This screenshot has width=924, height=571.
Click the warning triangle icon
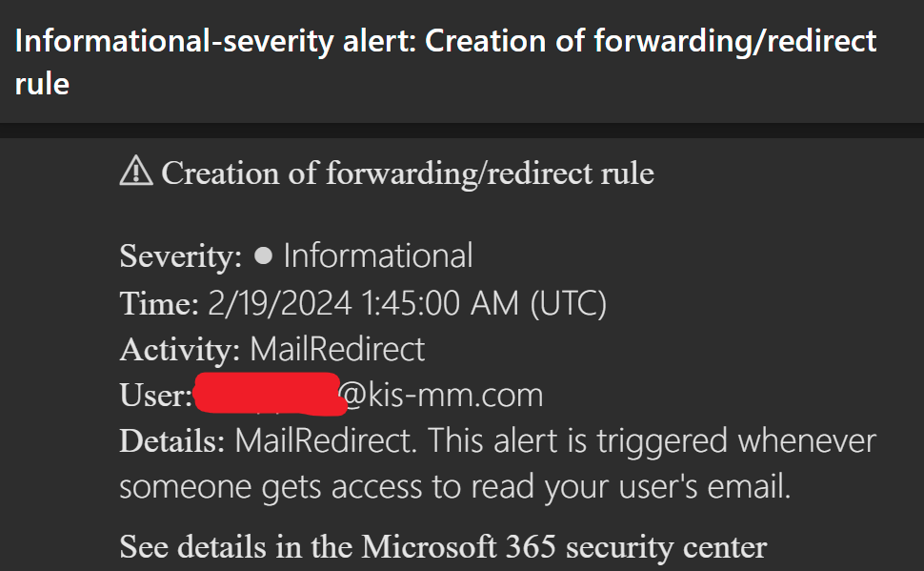(136, 171)
